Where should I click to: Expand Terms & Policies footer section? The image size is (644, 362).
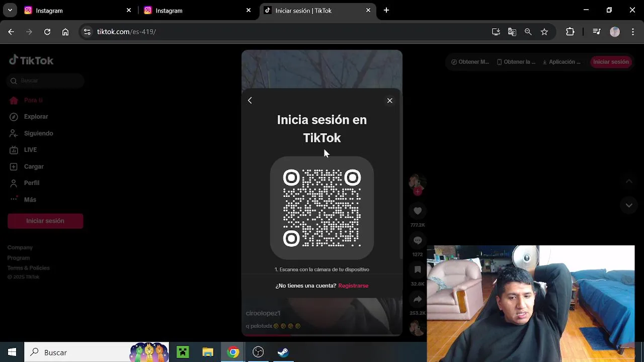tap(29, 268)
